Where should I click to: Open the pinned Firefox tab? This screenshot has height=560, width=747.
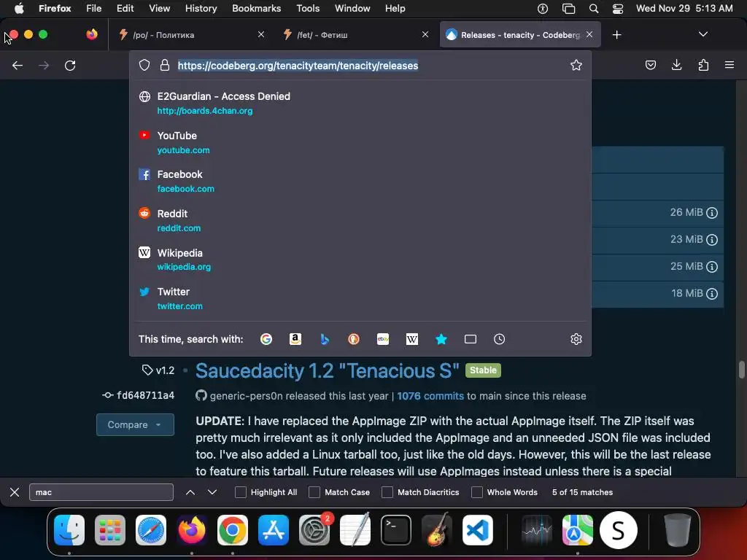pyautogui.click(x=91, y=34)
